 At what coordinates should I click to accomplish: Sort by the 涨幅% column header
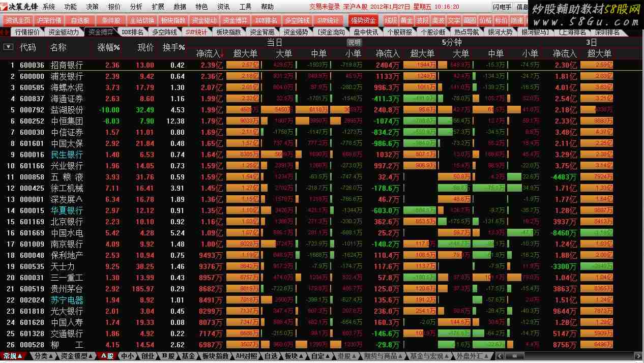[109, 47]
